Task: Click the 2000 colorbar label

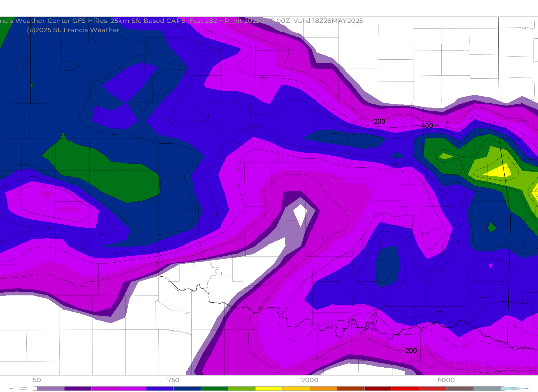Action: 310,380
